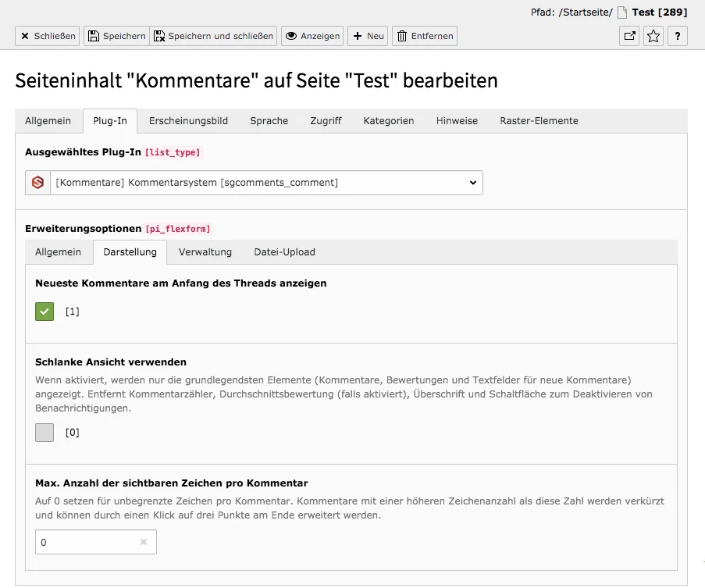Open the Raster-Elemente tab

539,120
